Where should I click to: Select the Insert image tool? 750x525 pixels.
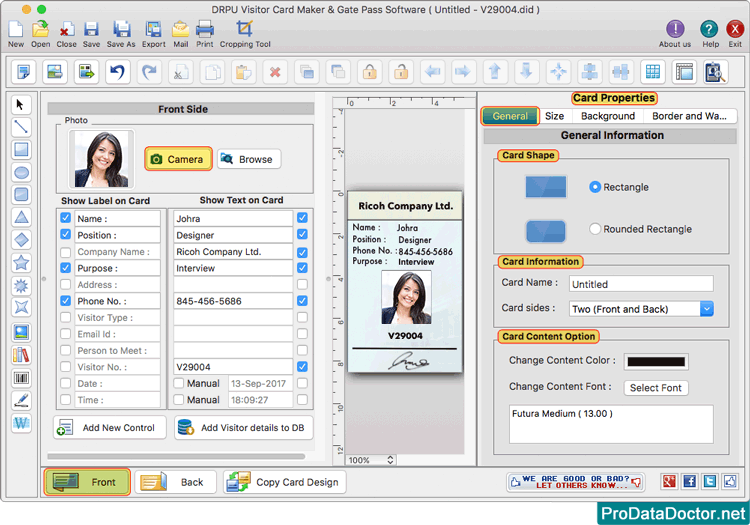click(21, 332)
